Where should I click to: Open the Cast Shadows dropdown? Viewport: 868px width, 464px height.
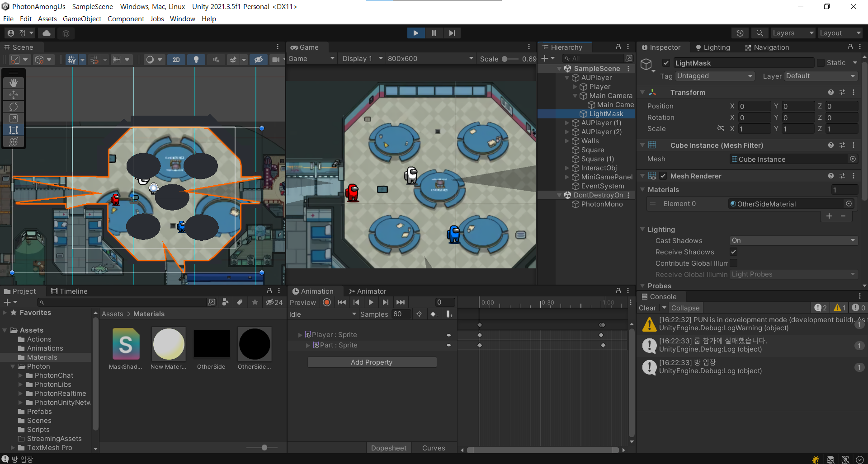793,240
